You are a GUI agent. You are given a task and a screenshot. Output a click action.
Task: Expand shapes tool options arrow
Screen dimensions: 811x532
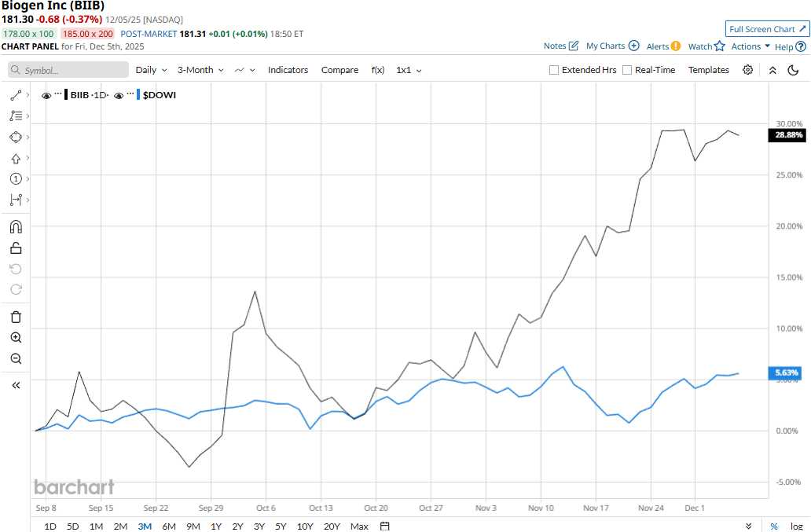point(28,137)
